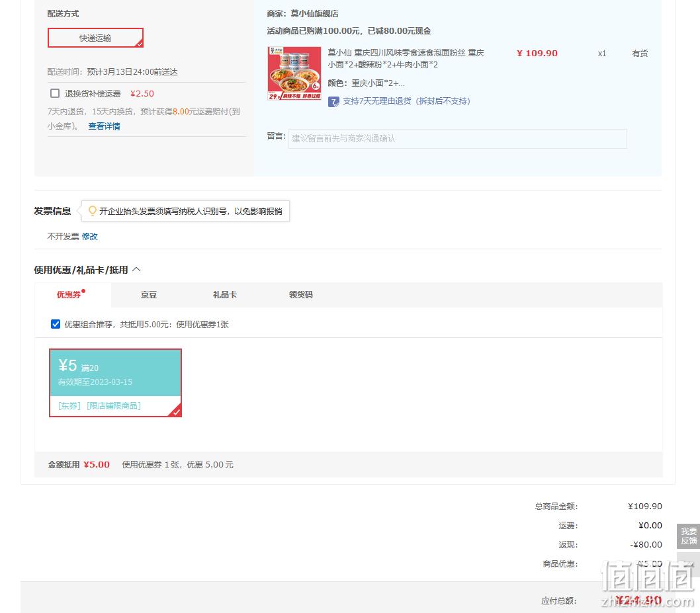
Task: Focus the 留言 message input field
Action: tap(458, 139)
